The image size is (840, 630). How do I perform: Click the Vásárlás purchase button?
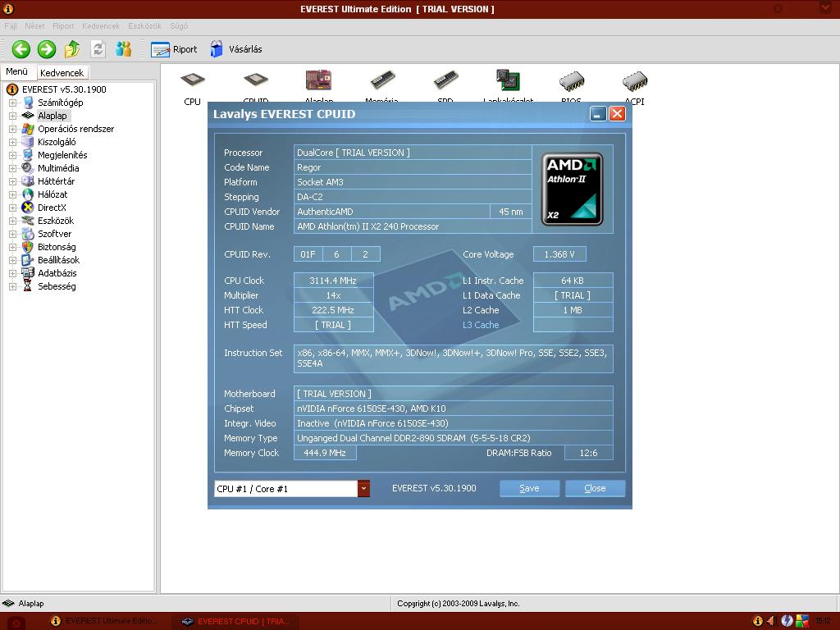pos(235,49)
